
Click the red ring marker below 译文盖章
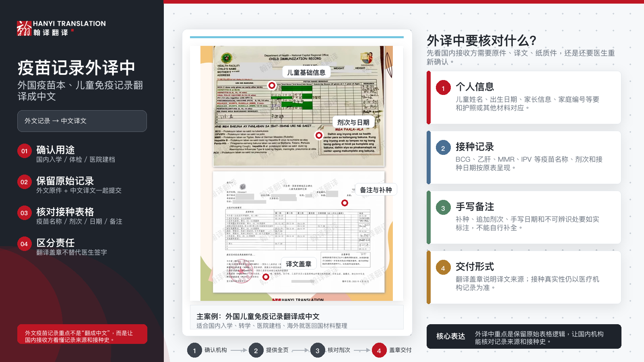click(x=266, y=277)
